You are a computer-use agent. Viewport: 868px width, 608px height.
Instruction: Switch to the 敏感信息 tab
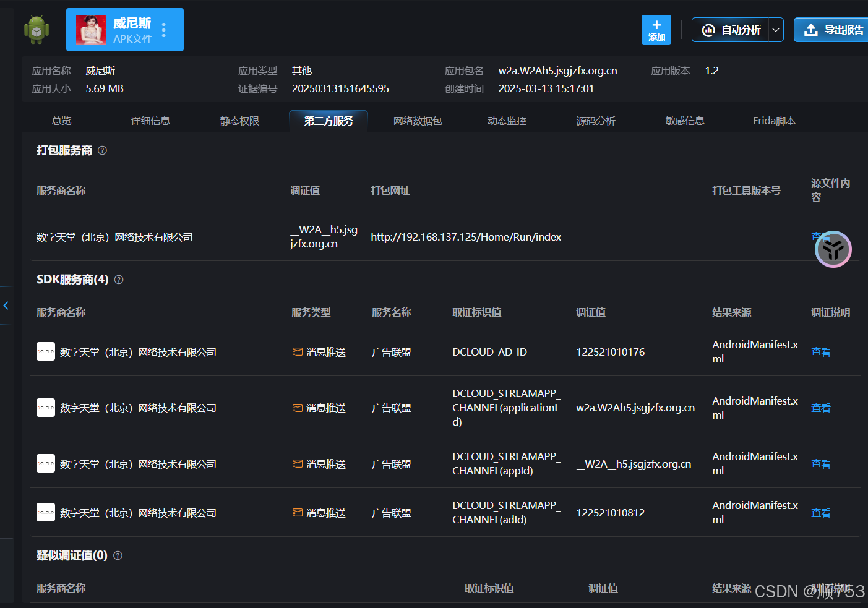[685, 121]
